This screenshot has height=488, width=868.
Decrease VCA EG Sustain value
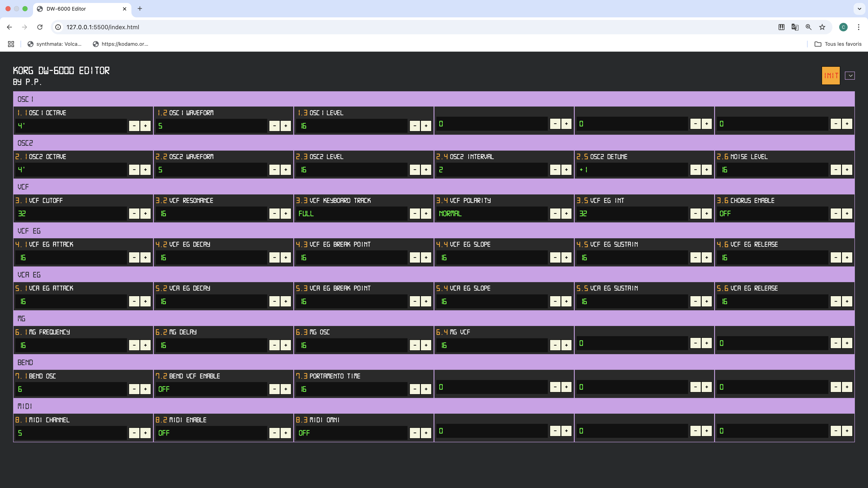coord(696,301)
